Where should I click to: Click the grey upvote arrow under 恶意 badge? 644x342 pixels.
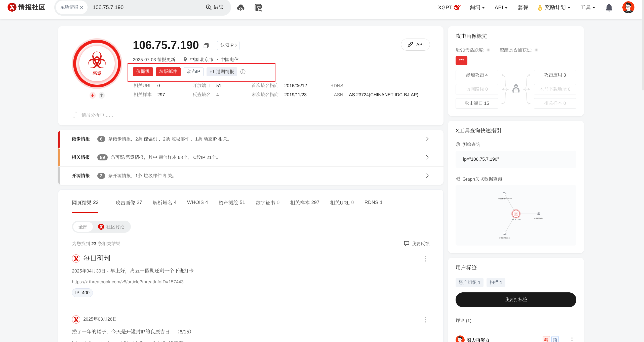click(x=101, y=95)
